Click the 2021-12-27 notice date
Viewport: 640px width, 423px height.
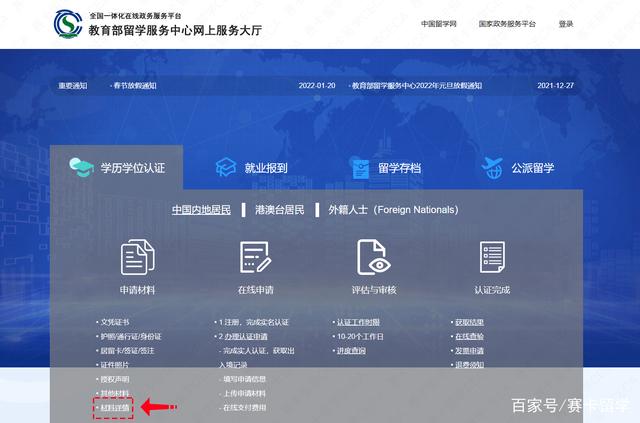point(556,85)
